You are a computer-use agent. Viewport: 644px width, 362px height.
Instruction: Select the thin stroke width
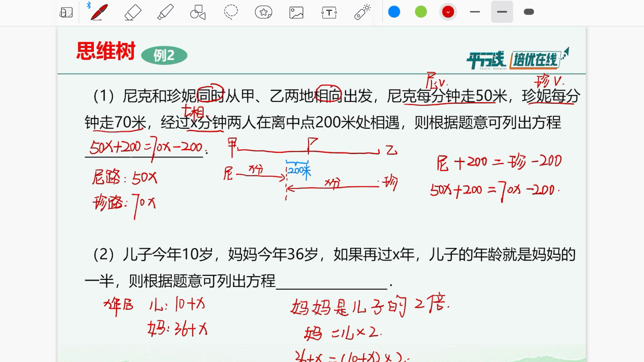point(475,12)
